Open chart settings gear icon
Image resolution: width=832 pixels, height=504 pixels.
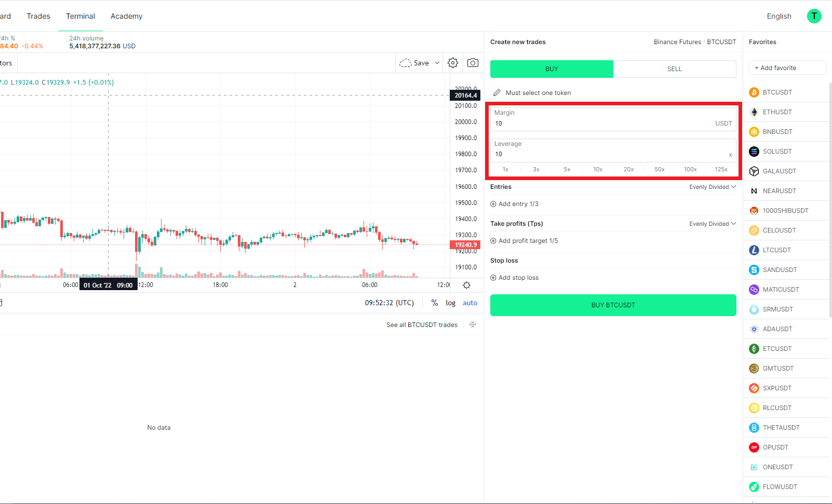tap(453, 63)
